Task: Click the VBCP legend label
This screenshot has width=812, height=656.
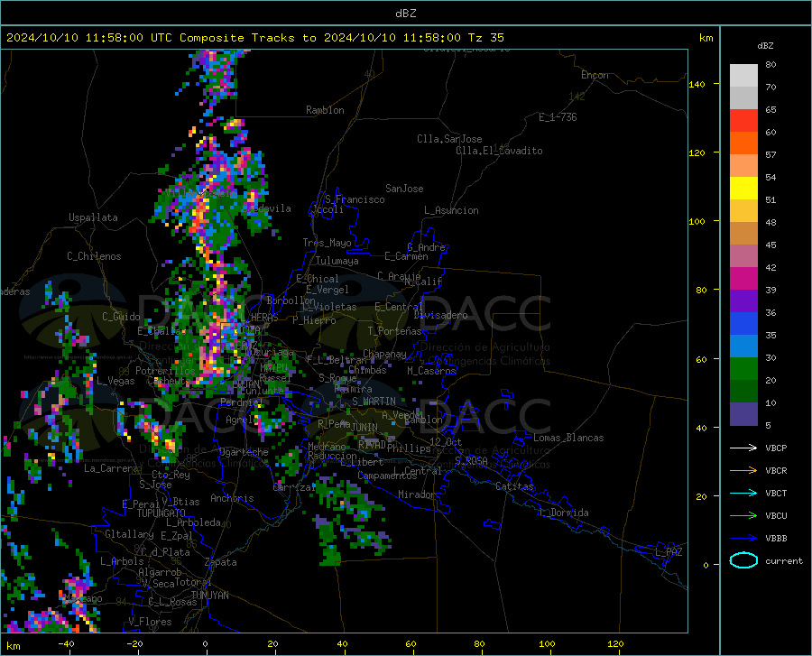Action: (x=776, y=448)
